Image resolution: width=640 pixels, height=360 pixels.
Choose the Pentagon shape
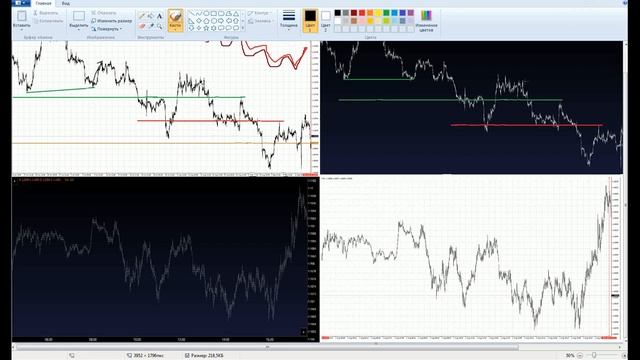[206, 21]
